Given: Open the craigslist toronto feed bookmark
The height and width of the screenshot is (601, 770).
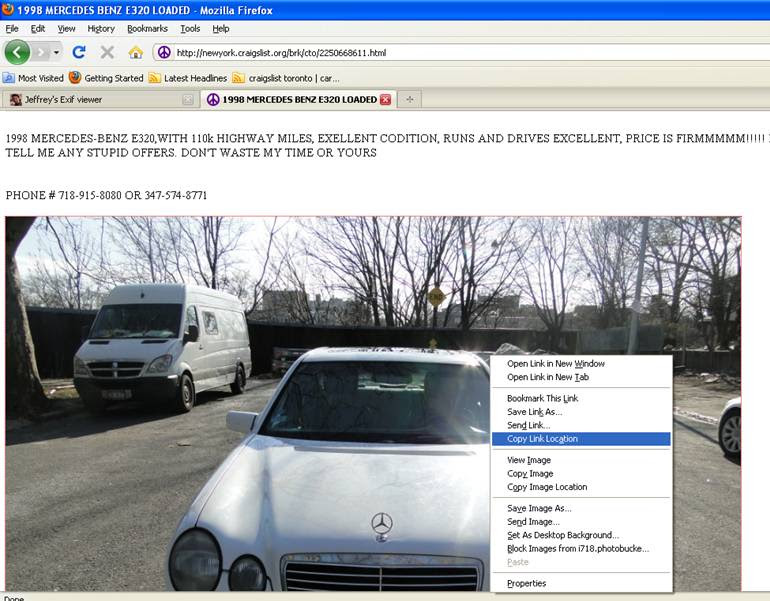Looking at the screenshot, I should (286, 78).
